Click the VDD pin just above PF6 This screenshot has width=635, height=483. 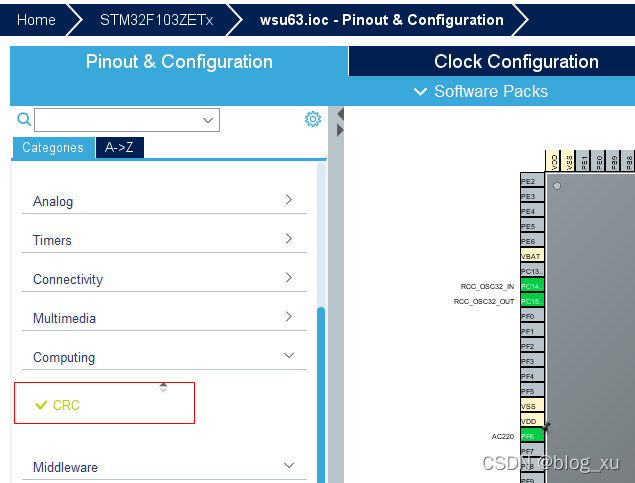[532, 421]
